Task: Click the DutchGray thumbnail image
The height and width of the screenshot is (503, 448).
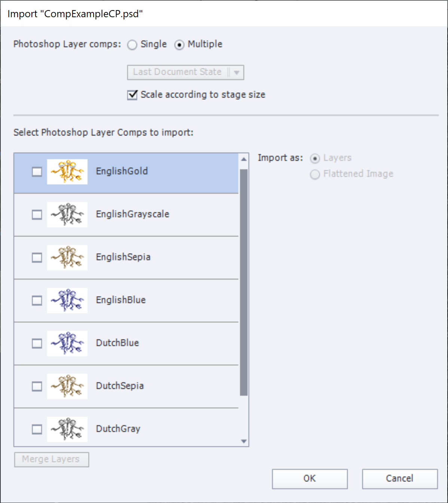Action: 67,429
